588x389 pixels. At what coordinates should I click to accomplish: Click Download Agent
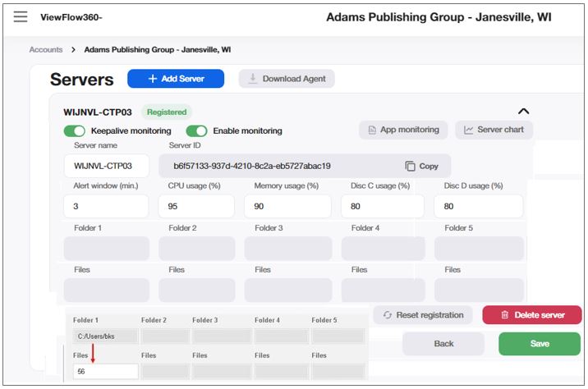coord(287,79)
